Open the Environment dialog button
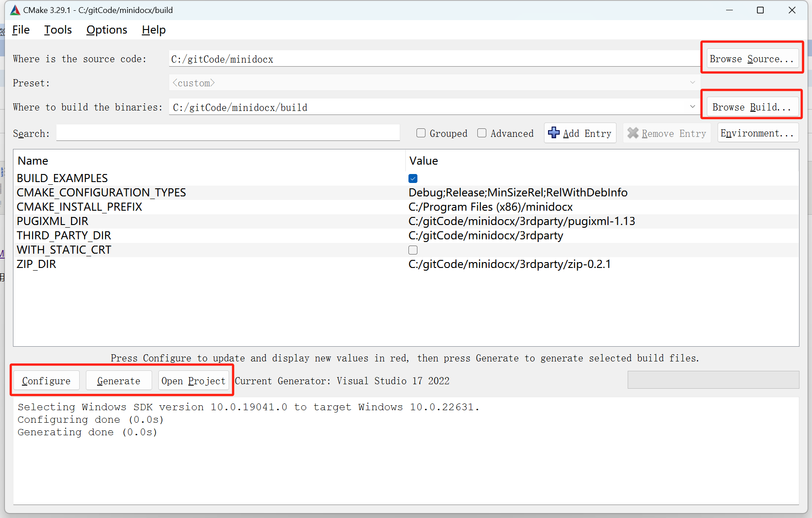 pos(758,133)
